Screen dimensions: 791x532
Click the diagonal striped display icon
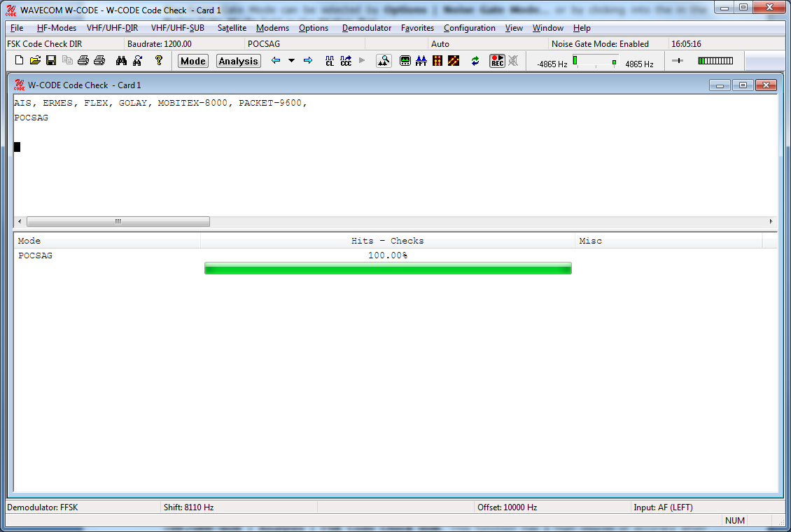454,61
